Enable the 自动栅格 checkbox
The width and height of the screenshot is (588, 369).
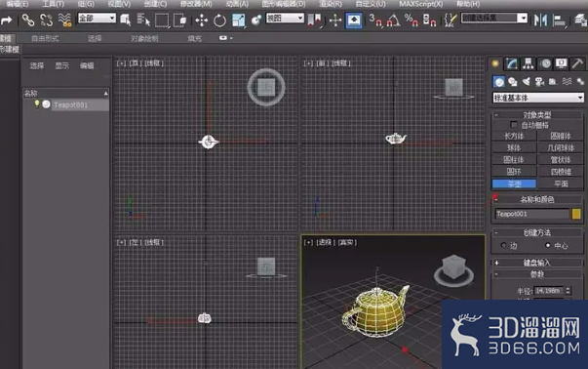513,125
